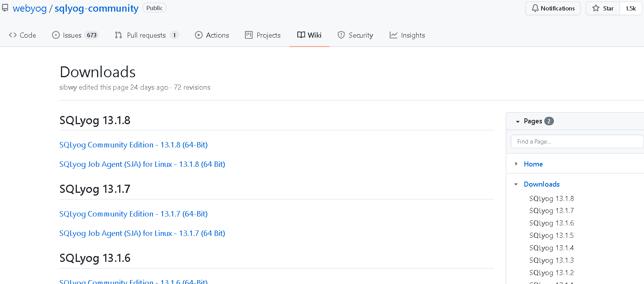Click the Notifications button
This screenshot has width=644, height=284.
[553, 8]
